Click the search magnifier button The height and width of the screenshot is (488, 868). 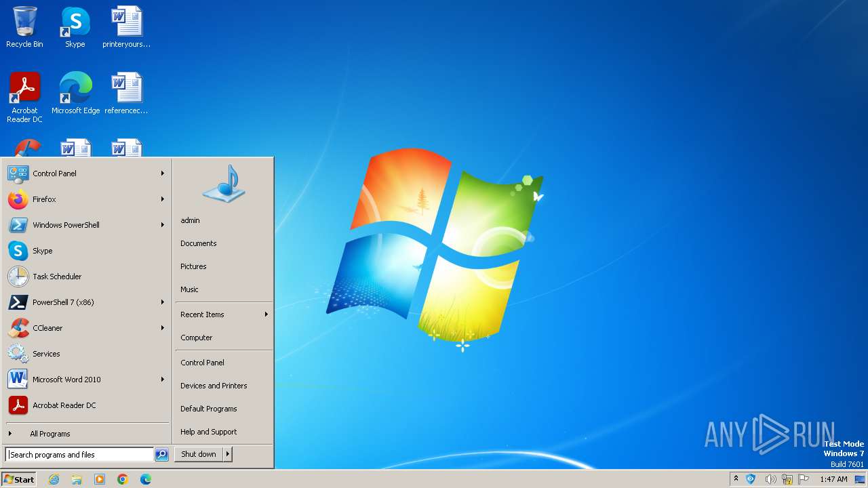coord(161,455)
